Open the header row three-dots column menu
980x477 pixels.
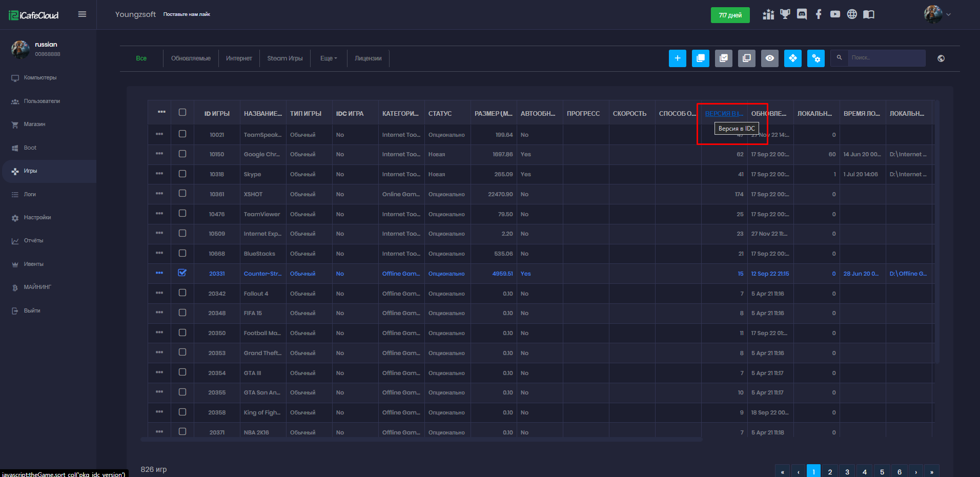(x=161, y=112)
